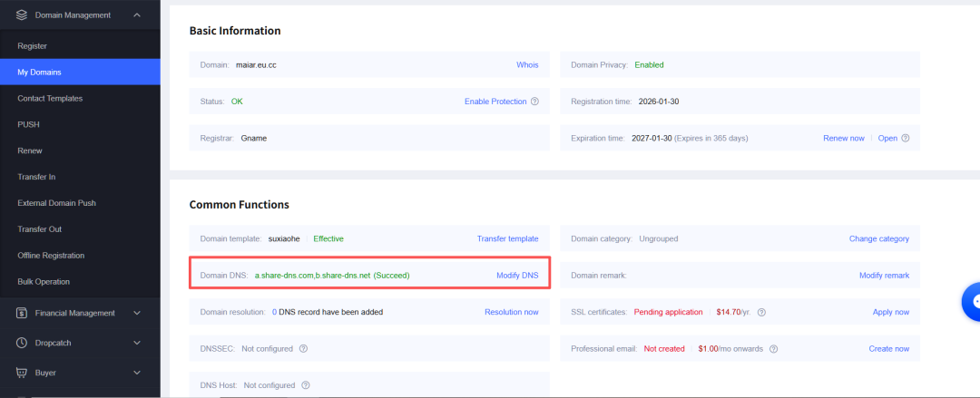This screenshot has width=980, height=398.
Task: Expand the Dropcatch menu
Action: coord(136,343)
